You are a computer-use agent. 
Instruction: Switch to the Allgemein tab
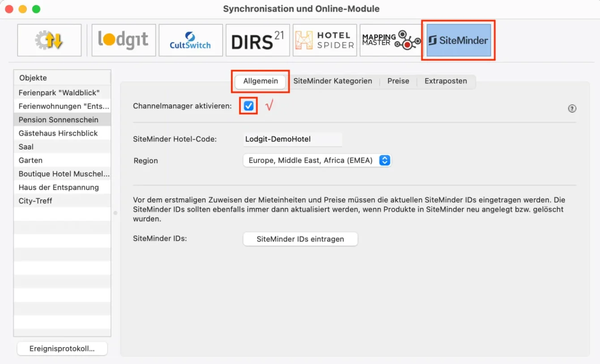261,81
